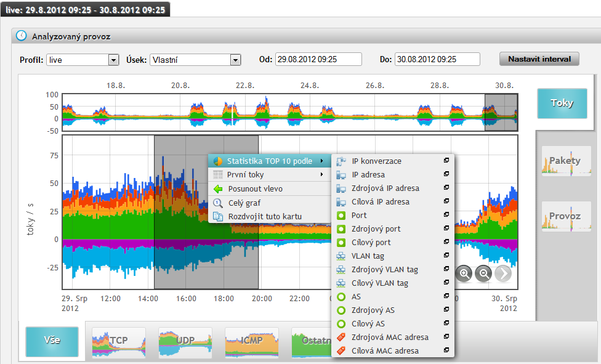Choose Rozdvojit tuto kartu menu entry
The image size is (601, 364).
pos(270,216)
